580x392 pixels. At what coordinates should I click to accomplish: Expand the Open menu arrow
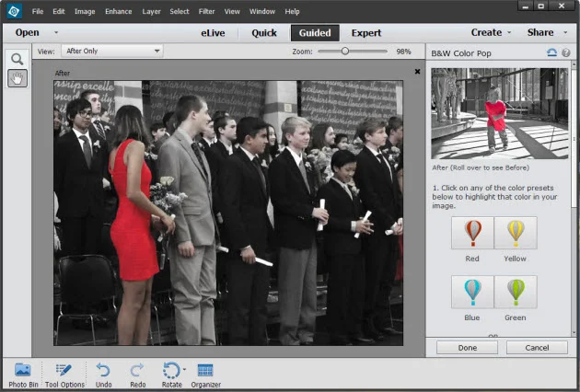pos(56,32)
